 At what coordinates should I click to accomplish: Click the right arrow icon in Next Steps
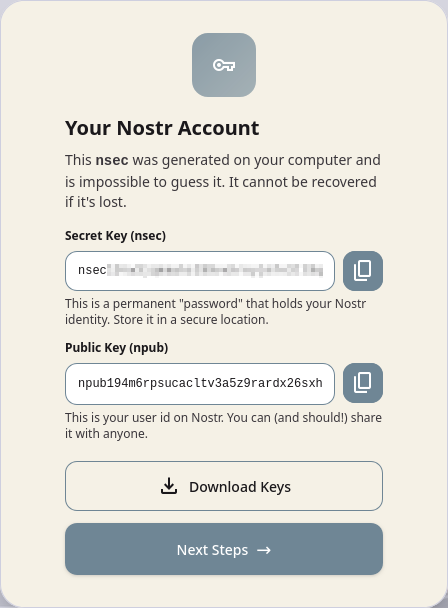[x=264, y=550]
